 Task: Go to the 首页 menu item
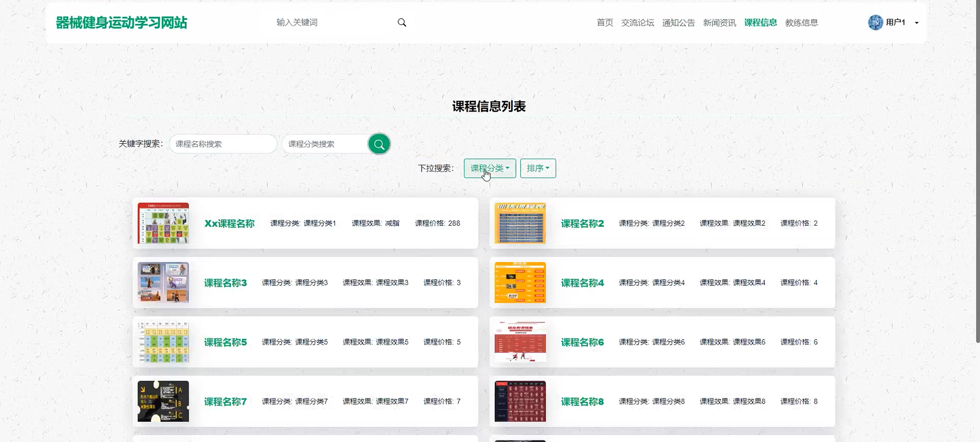click(604, 23)
